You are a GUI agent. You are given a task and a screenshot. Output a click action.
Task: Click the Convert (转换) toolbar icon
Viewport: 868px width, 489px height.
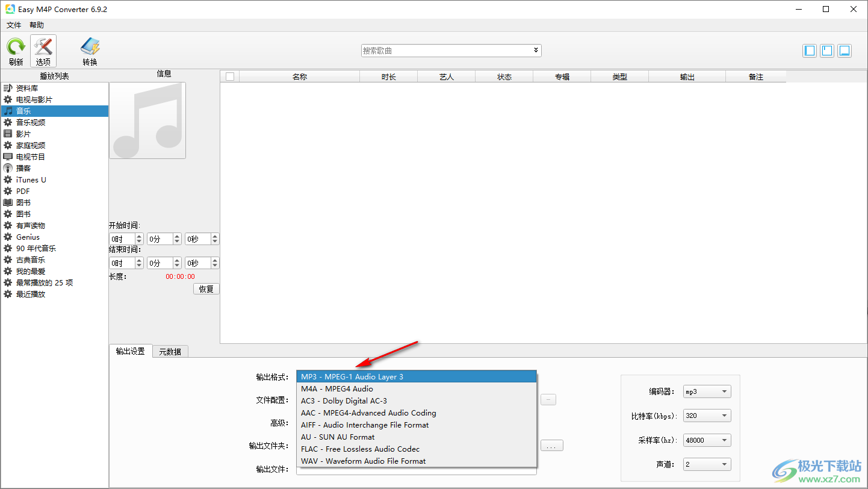point(90,51)
